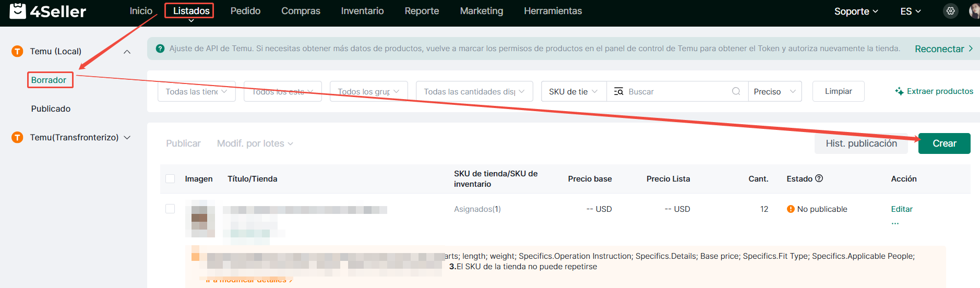
Task: Click the Temu (Local) orange store icon
Action: [x=18, y=51]
